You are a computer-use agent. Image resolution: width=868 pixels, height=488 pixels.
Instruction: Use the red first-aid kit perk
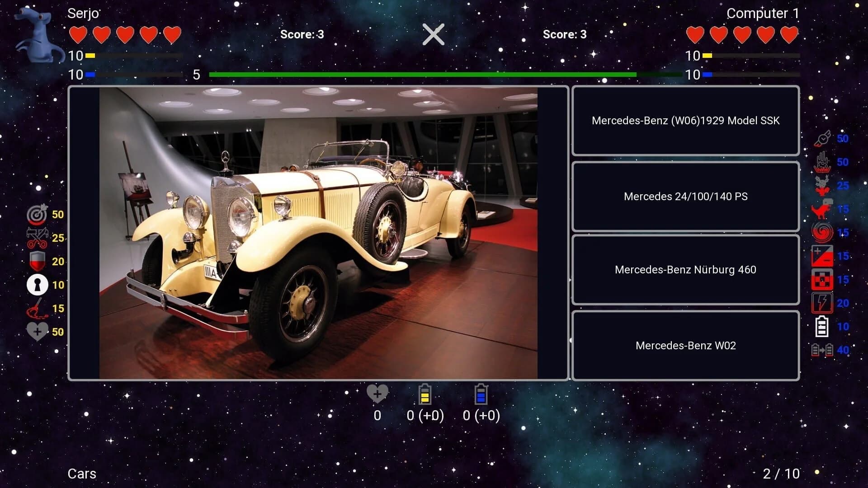[824, 279]
